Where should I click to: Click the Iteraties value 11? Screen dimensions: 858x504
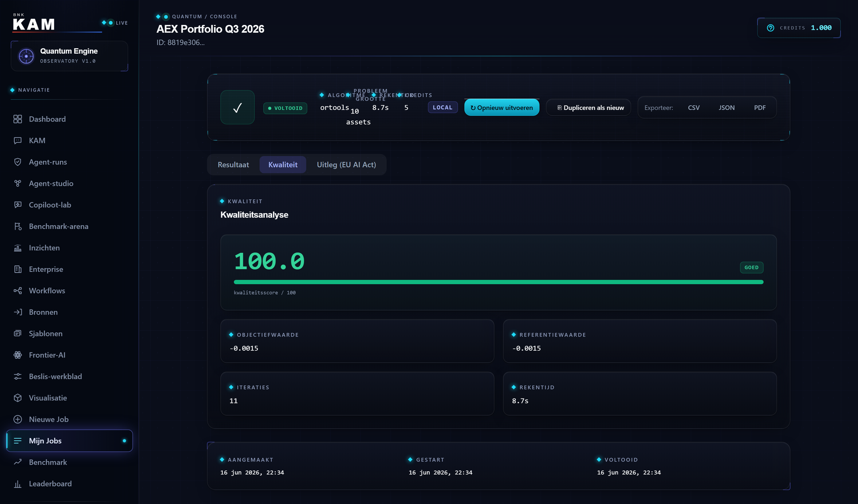coord(233,401)
